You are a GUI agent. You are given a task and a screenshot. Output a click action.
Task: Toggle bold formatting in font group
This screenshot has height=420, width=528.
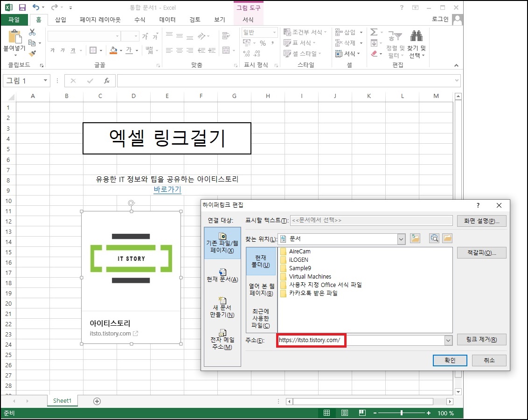click(53, 50)
